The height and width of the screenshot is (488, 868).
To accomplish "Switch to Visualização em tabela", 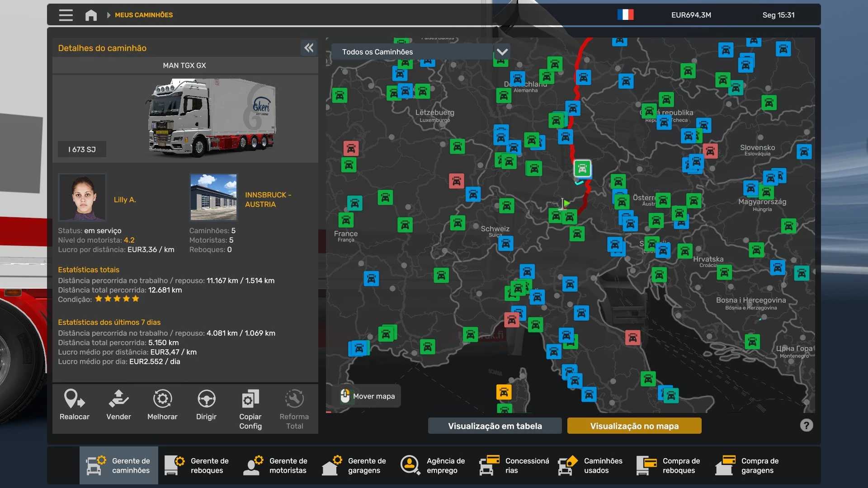I will 495,426.
